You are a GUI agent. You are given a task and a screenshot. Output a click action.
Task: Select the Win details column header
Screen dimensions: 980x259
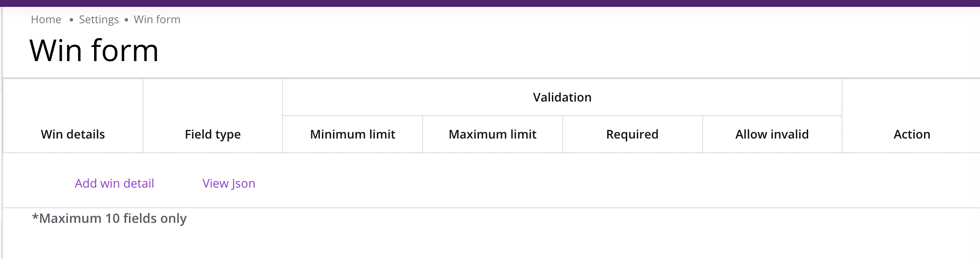click(73, 134)
